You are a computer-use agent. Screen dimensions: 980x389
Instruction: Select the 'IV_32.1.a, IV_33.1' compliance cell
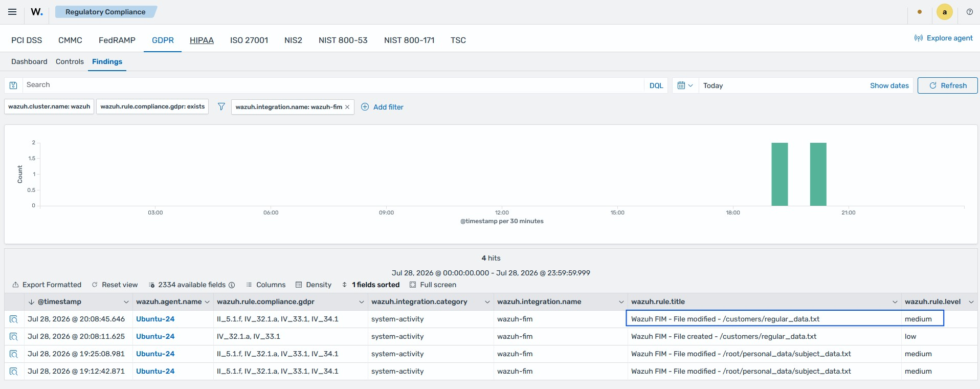[291, 337]
